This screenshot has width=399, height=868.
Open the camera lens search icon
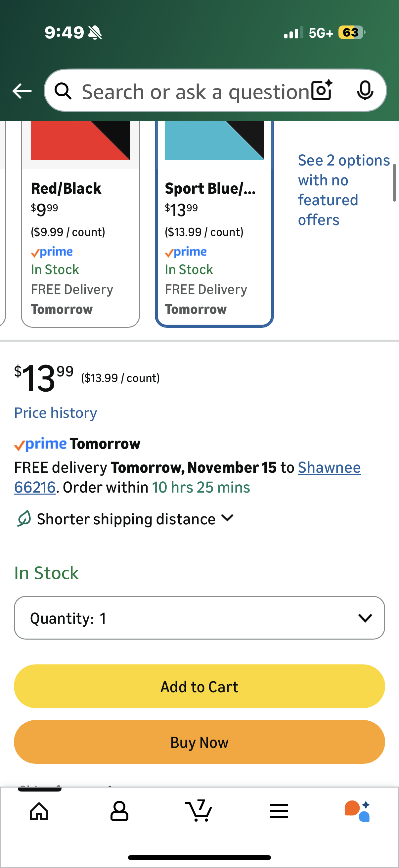click(x=322, y=90)
